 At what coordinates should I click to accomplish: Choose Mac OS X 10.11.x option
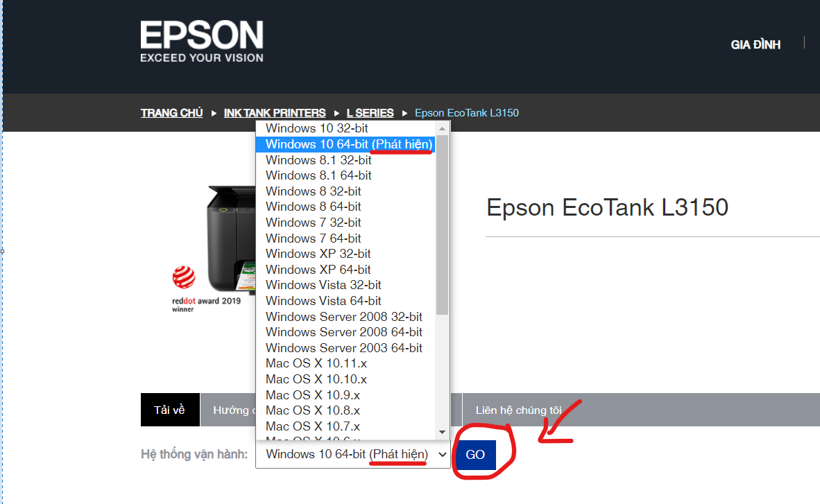tap(316, 363)
